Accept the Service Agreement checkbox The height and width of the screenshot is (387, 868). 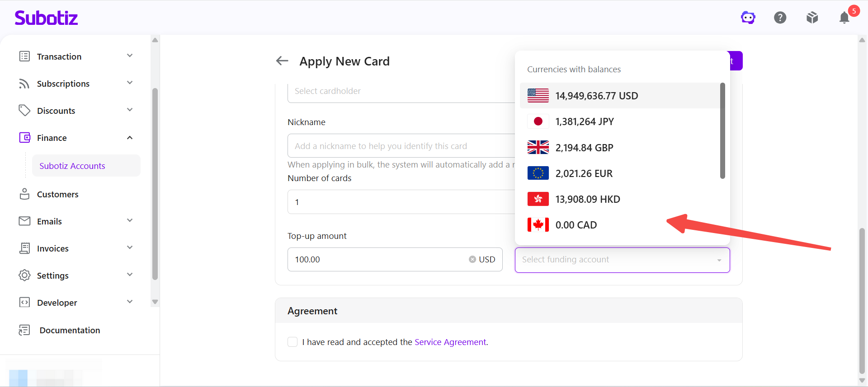pos(292,342)
